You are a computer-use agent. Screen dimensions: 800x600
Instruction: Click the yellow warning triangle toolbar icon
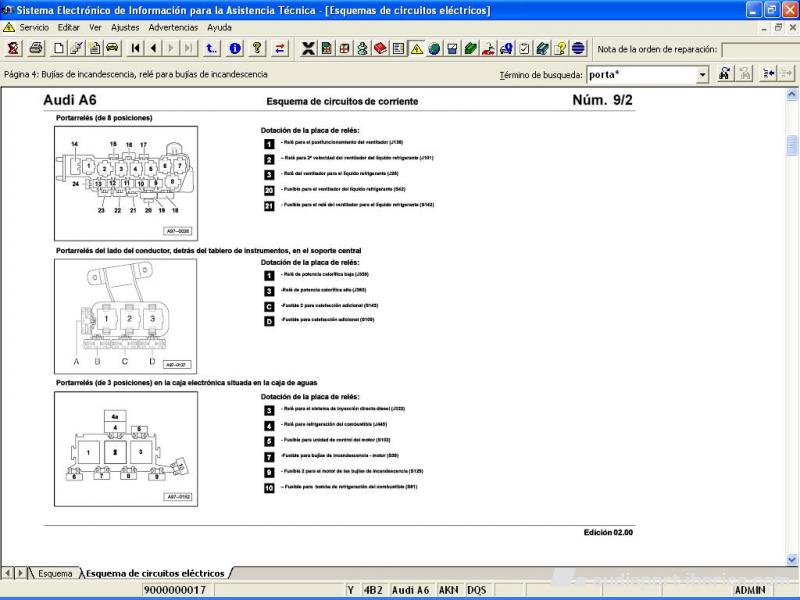pos(416,48)
